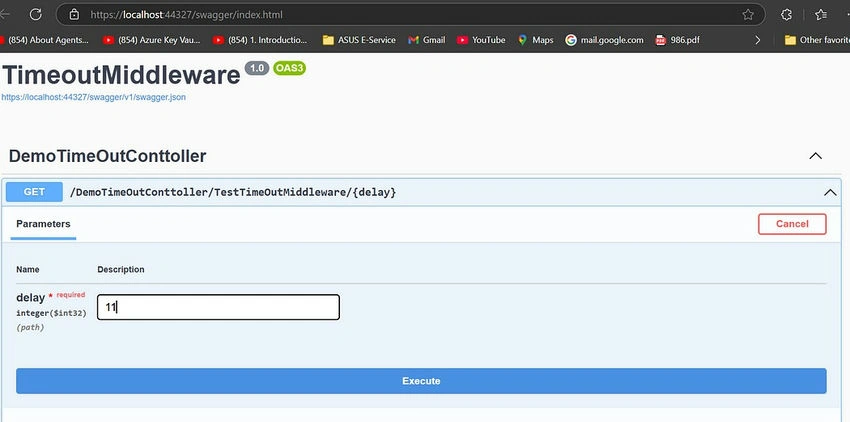Click the favorite star icon in address bar
850x422 pixels.
[x=748, y=15]
